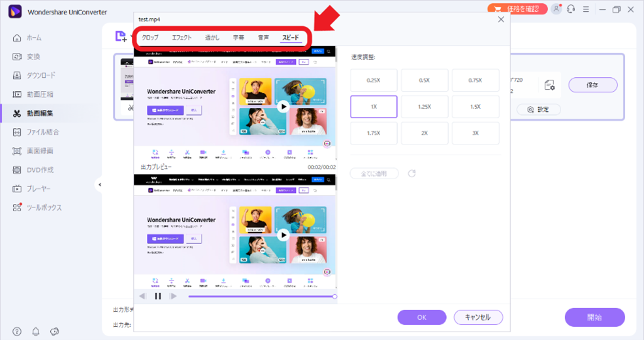Image resolution: width=644 pixels, height=340 pixels.
Task: Set speed to 1.5X
Action: click(x=475, y=107)
